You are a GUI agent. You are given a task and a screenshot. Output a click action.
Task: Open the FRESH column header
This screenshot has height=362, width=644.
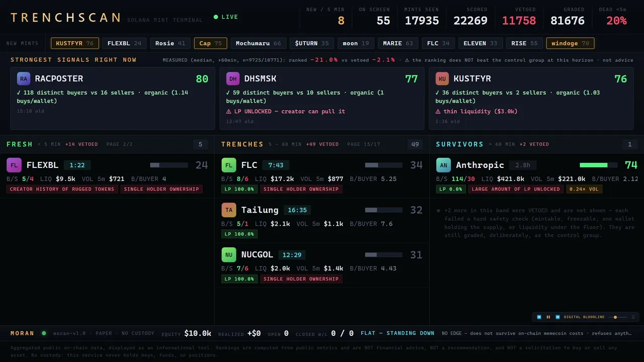click(x=20, y=144)
